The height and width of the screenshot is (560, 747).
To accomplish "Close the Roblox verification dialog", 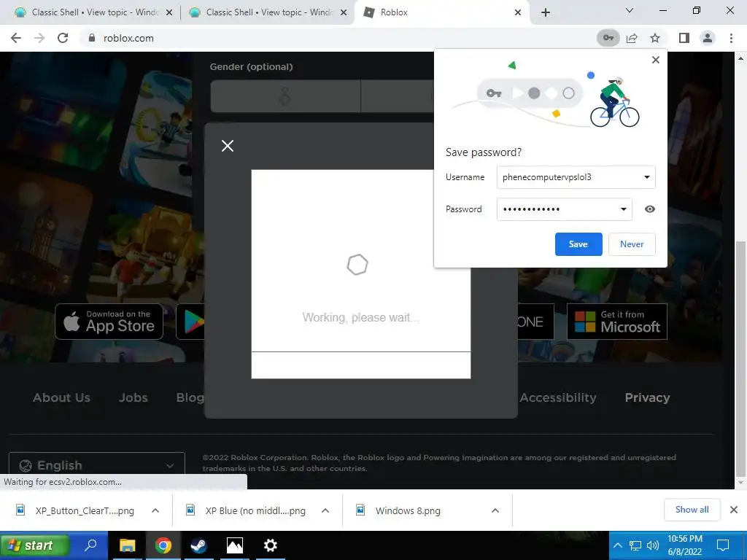I will [x=228, y=146].
